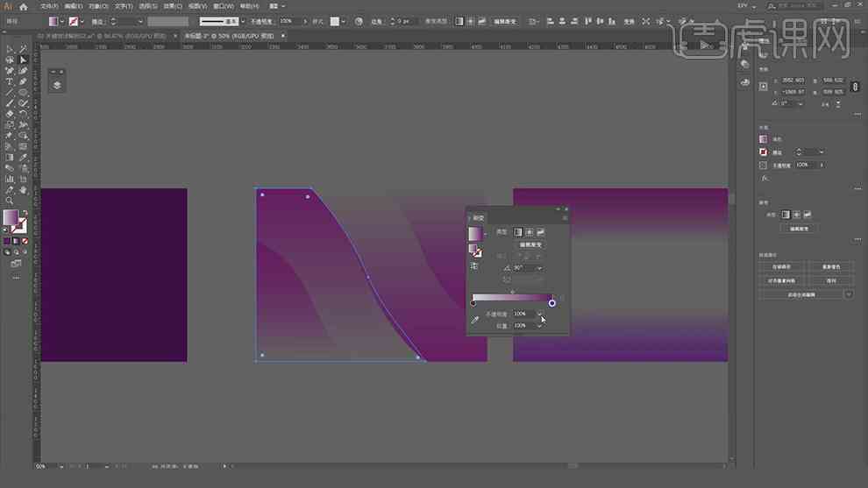Open gradient preset dropdown beside panel swatch

coord(486,234)
